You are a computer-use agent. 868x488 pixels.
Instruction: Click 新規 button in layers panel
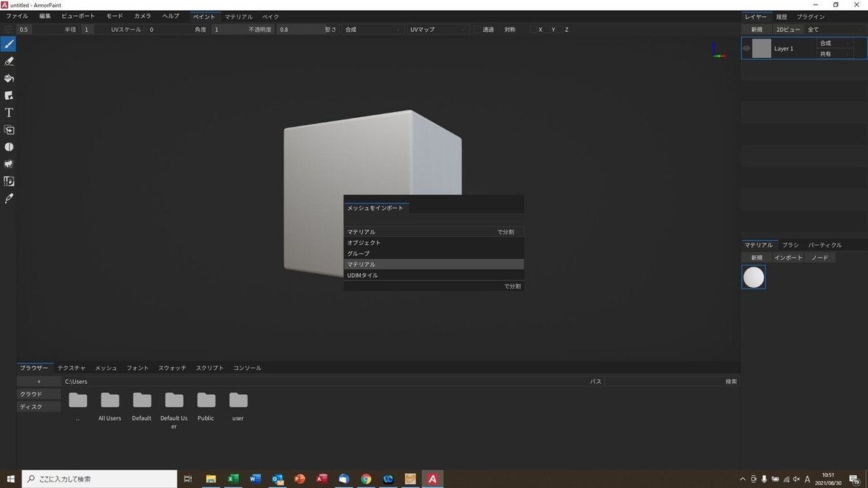pos(757,29)
